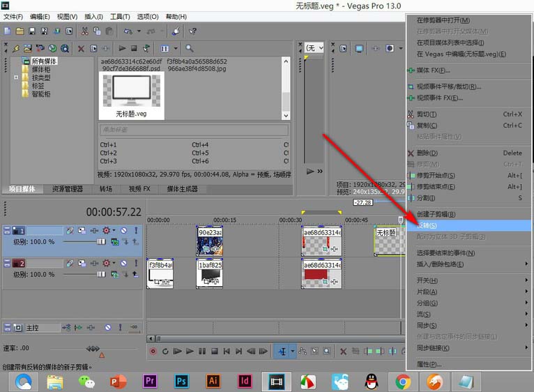Image resolution: width=534 pixels, height=392 pixels.
Task: Open the undo history dropdown arrow
Action: point(139,31)
